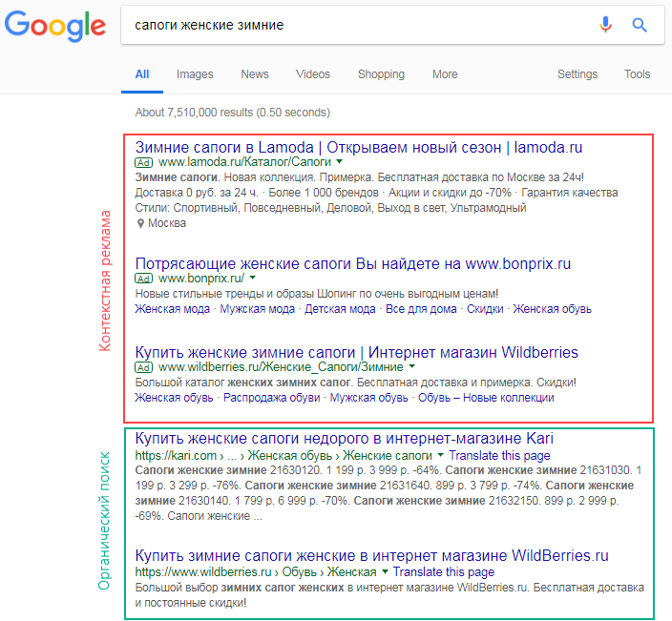This screenshot has width=672, height=621.
Task: Expand the wildberries.ru ad URL dropdown arrow
Action: tap(411, 366)
